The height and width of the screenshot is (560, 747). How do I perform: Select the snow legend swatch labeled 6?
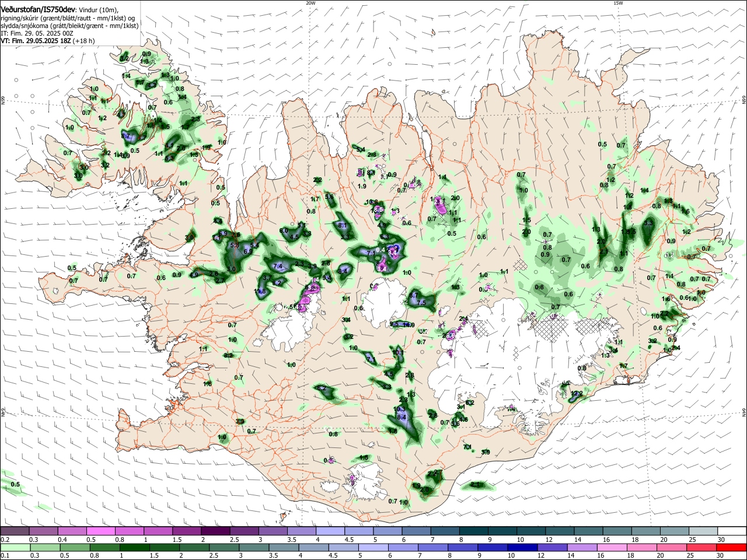point(415,531)
